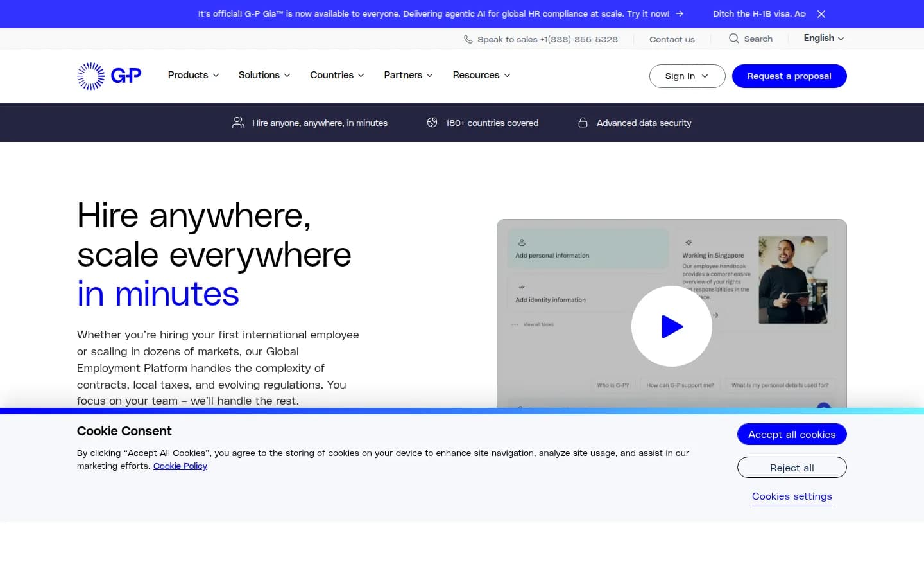Expand the Partners menu
924x578 pixels.
408,75
